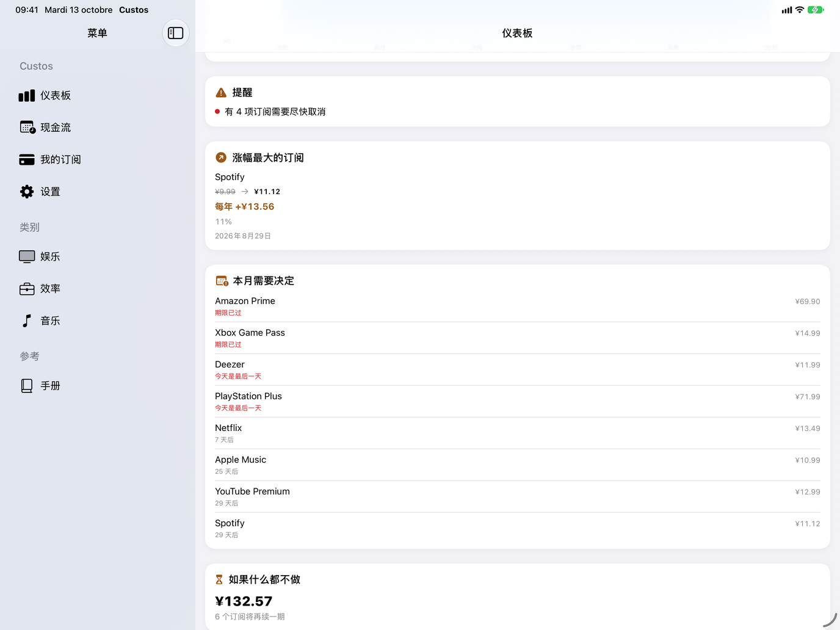Image resolution: width=840 pixels, height=630 pixels.
Task: Click the ¥132.57 total amount
Action: coord(244,601)
